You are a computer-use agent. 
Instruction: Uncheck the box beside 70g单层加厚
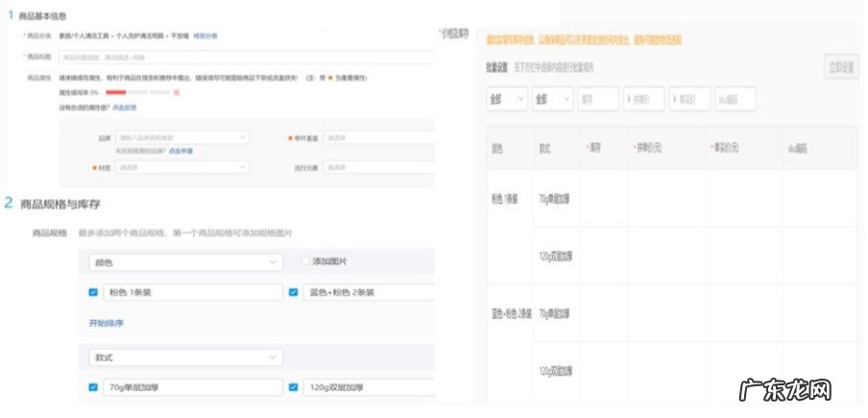pos(93,387)
